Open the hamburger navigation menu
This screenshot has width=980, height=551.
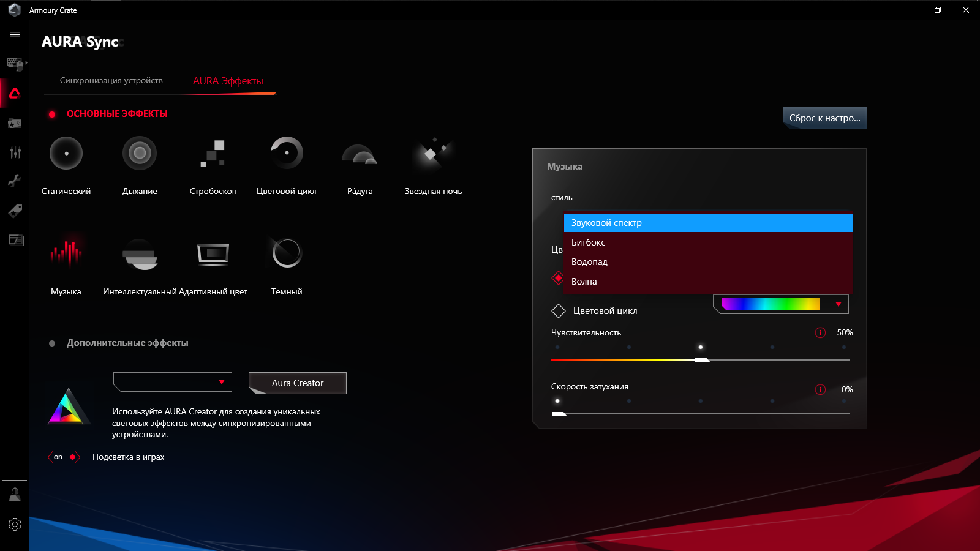(x=15, y=35)
